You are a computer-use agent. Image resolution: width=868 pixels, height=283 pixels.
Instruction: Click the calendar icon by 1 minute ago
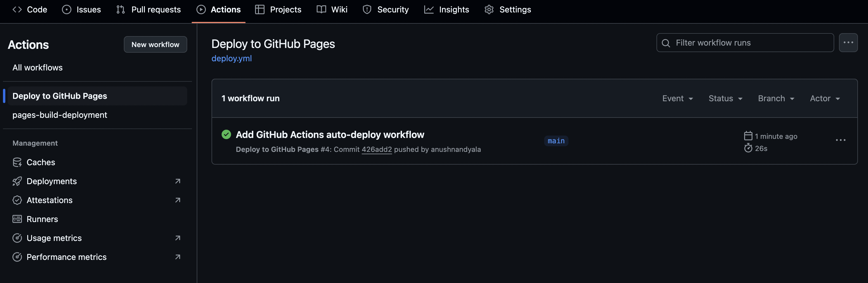pos(748,136)
